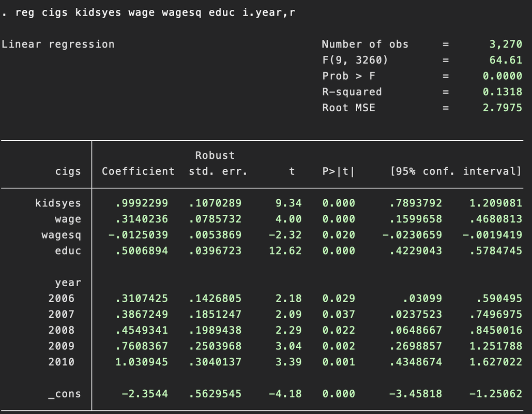Select 2006 lower bound .03099
The height and width of the screenshot is (414, 532).
(x=422, y=299)
